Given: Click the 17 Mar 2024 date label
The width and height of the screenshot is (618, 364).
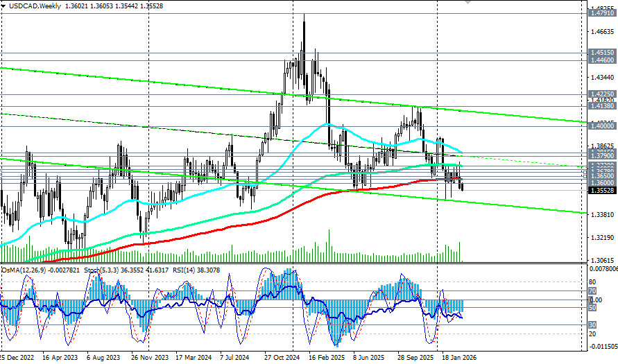Looking at the screenshot, I should [194, 358].
